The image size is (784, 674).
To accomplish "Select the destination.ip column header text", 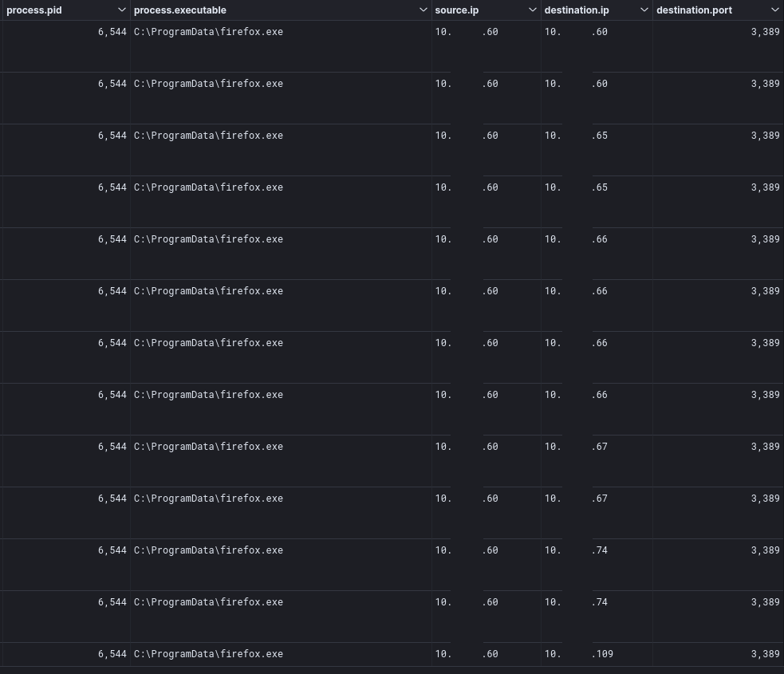I will click(577, 10).
